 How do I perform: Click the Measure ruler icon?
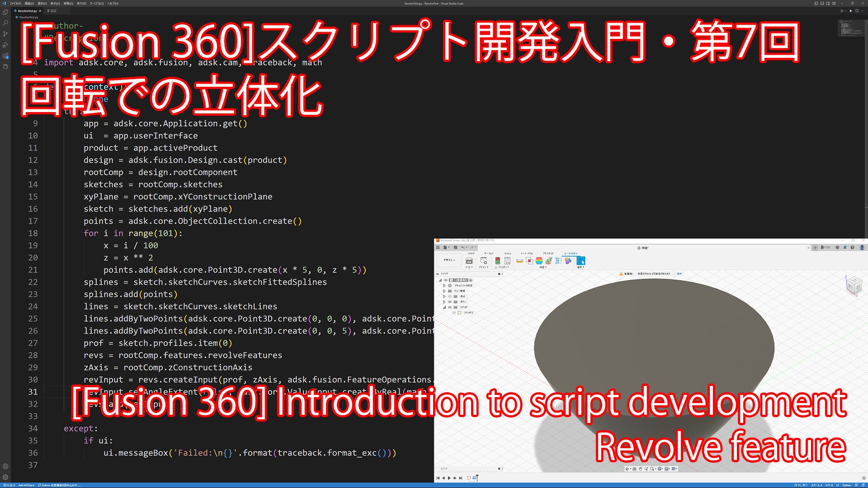point(519,261)
